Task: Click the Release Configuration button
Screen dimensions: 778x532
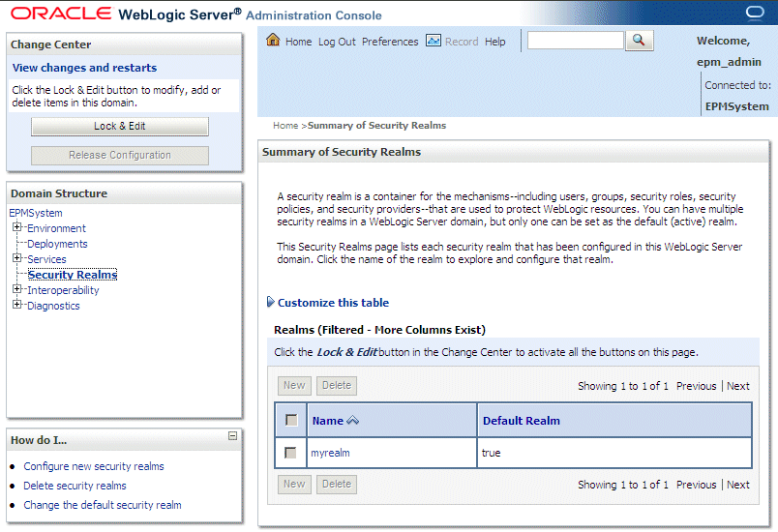Action: point(120,155)
